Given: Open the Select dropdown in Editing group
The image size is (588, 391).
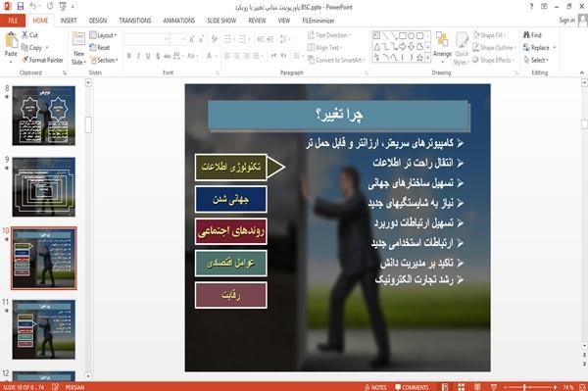Looking at the screenshot, I should pyautogui.click(x=536, y=60).
